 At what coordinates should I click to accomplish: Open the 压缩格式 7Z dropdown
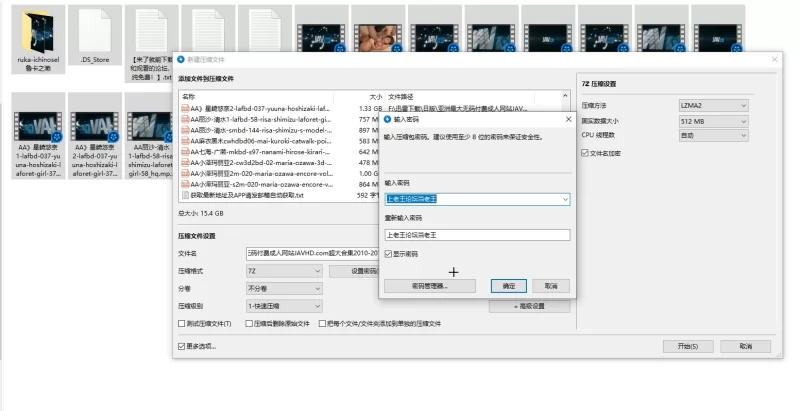284,271
